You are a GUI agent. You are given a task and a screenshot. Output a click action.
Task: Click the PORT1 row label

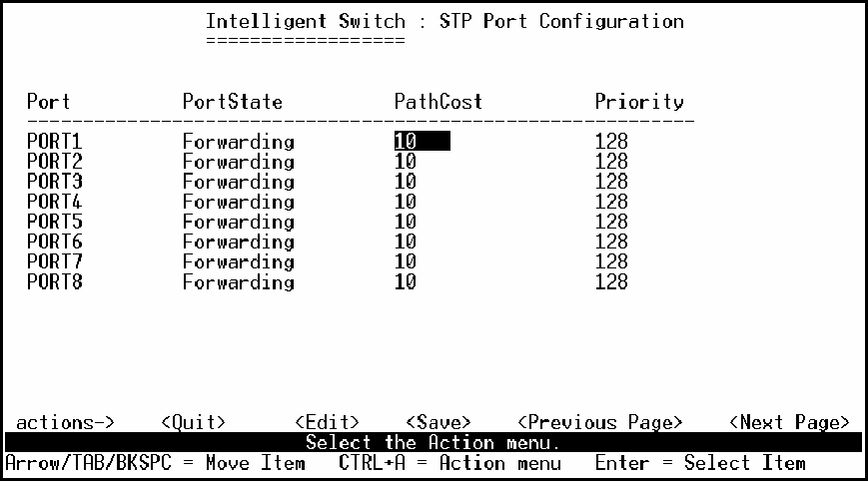(54, 142)
